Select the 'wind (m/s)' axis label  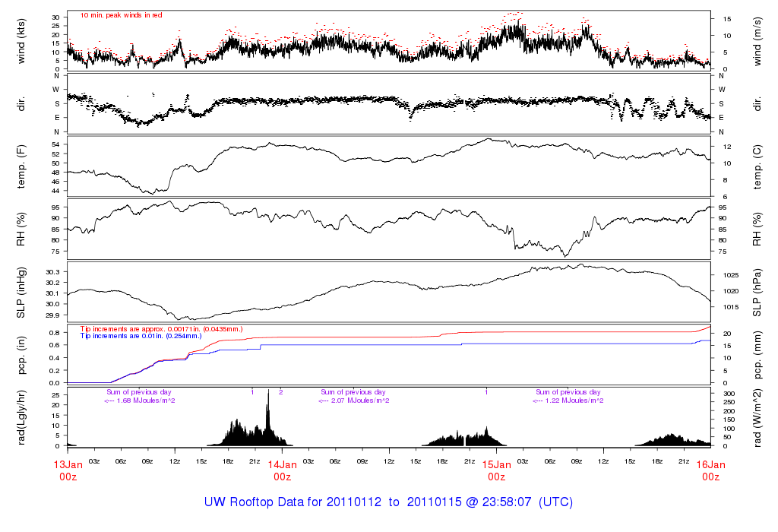coord(757,42)
